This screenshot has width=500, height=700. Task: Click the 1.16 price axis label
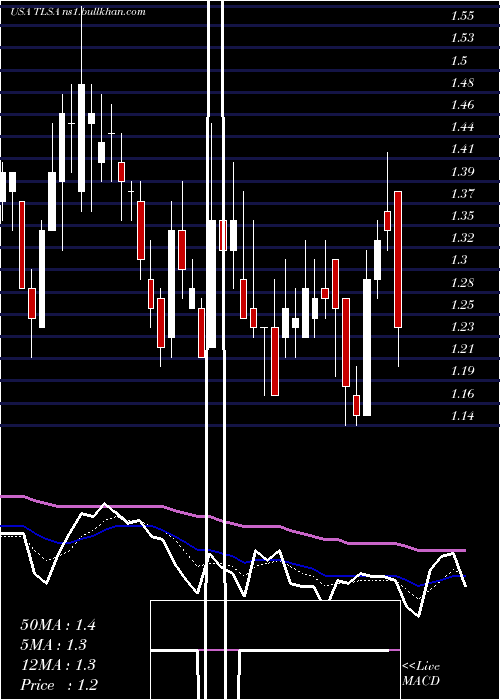(462, 393)
